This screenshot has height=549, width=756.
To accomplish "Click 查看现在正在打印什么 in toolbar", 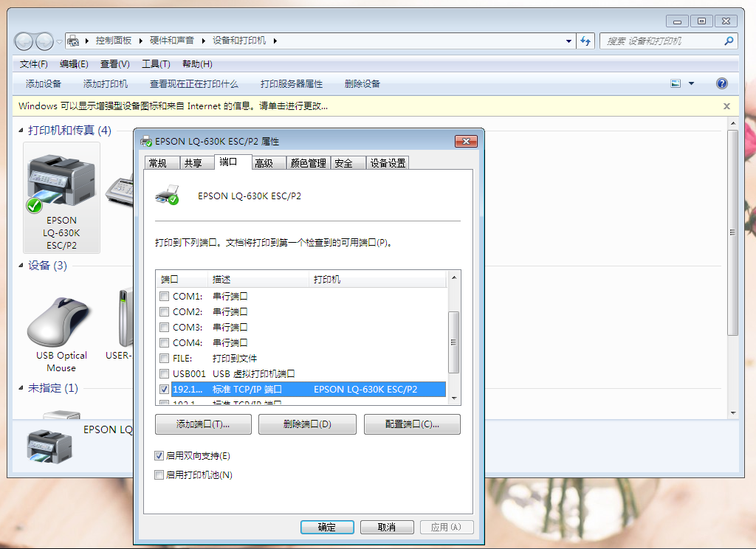I will coord(194,84).
